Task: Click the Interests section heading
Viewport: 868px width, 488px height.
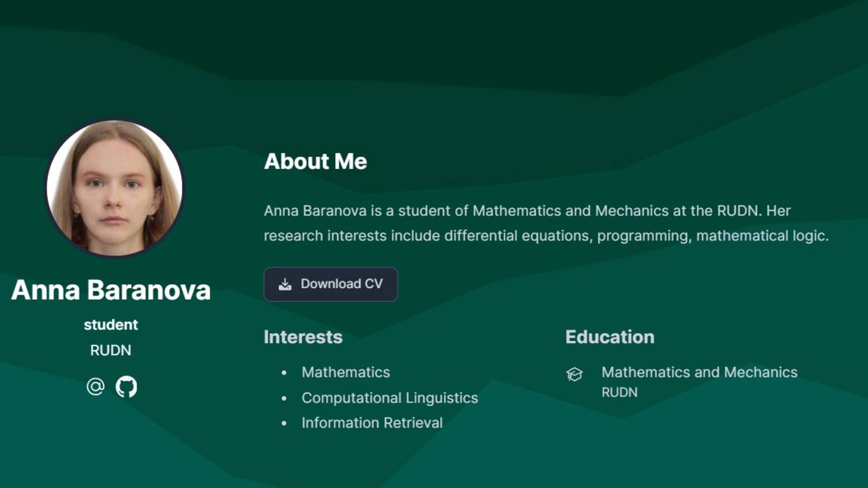Action: point(303,337)
